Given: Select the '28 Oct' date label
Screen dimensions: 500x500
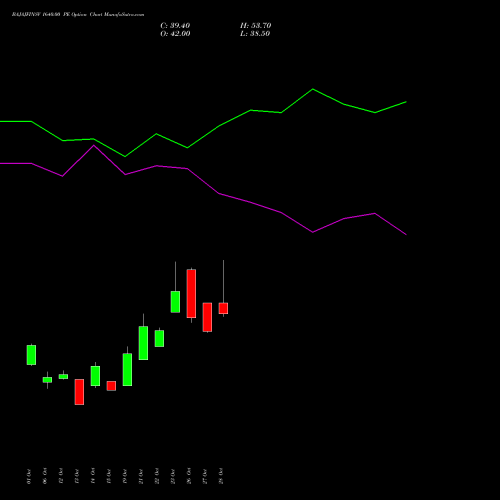Looking at the screenshot, I should click(221, 476).
